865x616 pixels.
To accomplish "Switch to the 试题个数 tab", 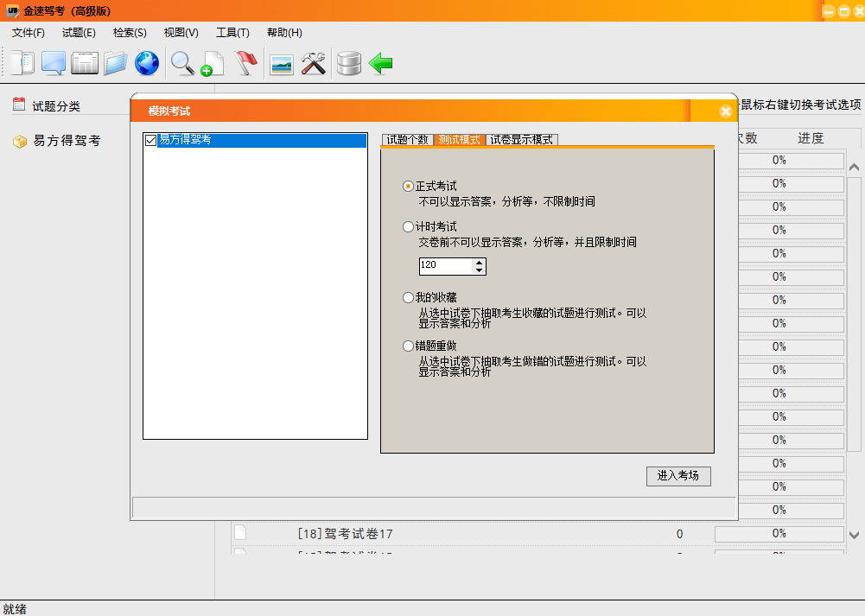I will point(407,139).
